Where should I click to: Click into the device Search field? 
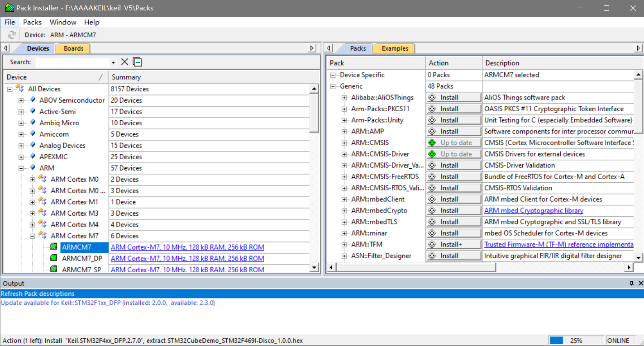click(72, 62)
